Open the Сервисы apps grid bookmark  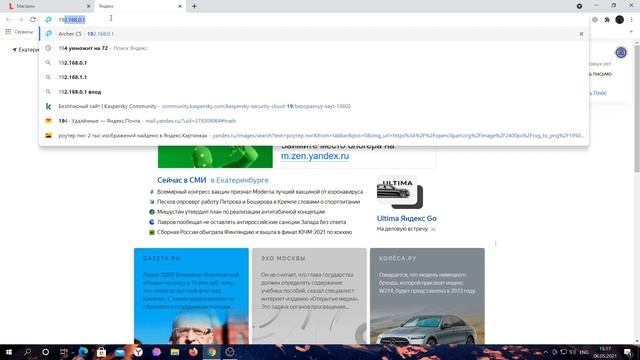[19, 32]
